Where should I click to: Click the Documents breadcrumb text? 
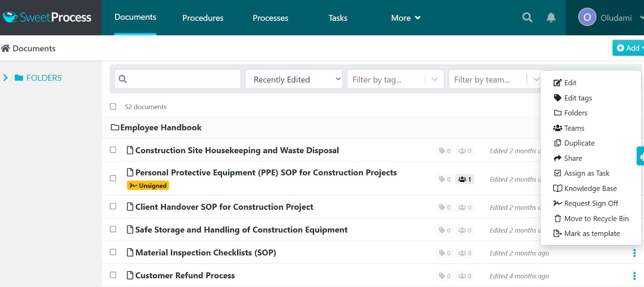coord(34,48)
